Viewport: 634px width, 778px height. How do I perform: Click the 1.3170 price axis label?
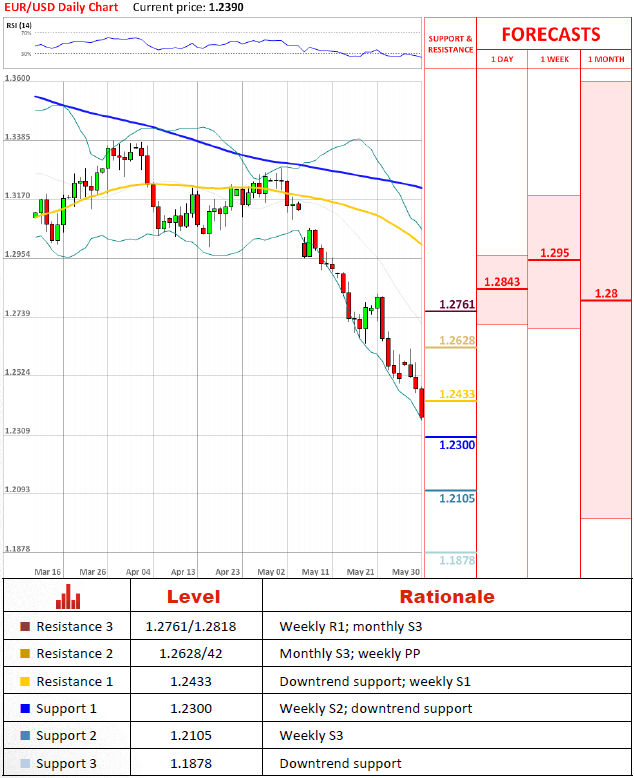(x=17, y=195)
